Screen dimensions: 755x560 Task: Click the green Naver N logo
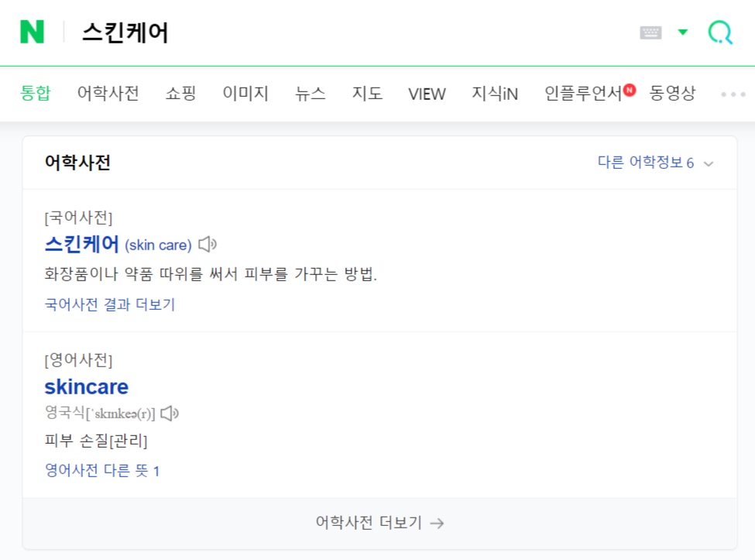[32, 32]
